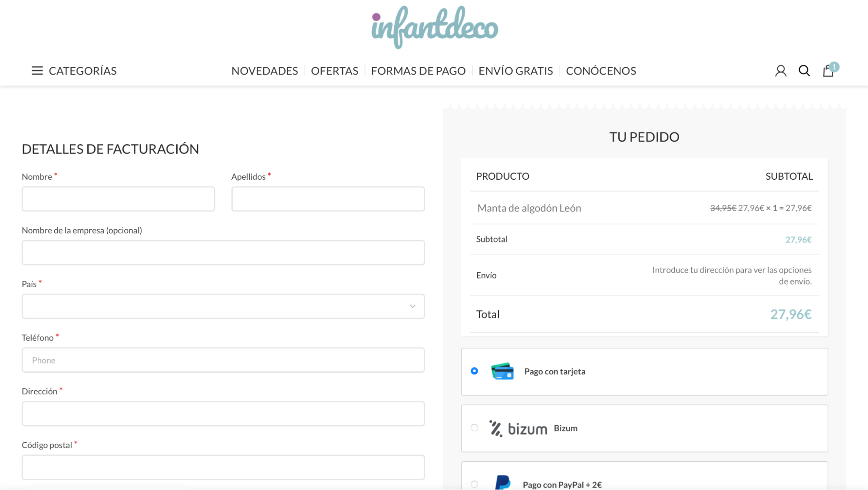Image resolution: width=868 pixels, height=490 pixels.
Task: Open Formas de pago menu item
Action: (418, 71)
